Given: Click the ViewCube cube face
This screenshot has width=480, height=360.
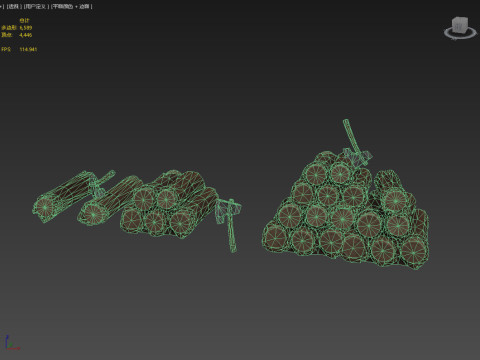Looking at the screenshot, I should point(461,25).
